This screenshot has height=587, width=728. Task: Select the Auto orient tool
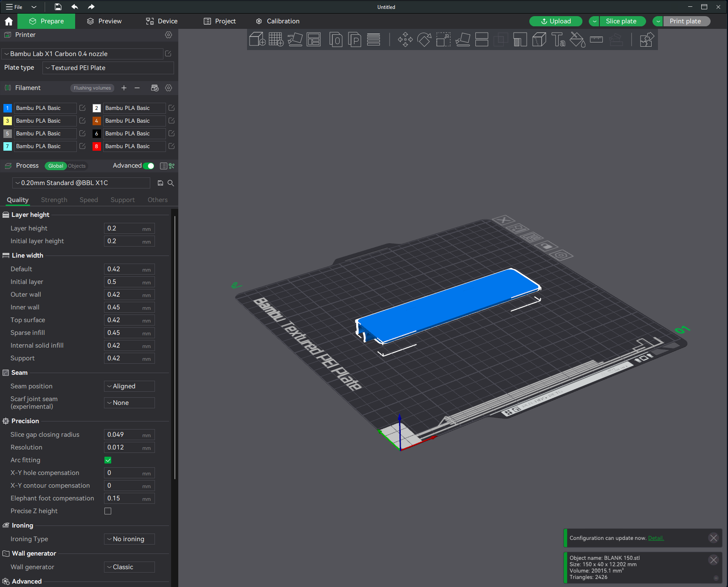pyautogui.click(x=295, y=39)
